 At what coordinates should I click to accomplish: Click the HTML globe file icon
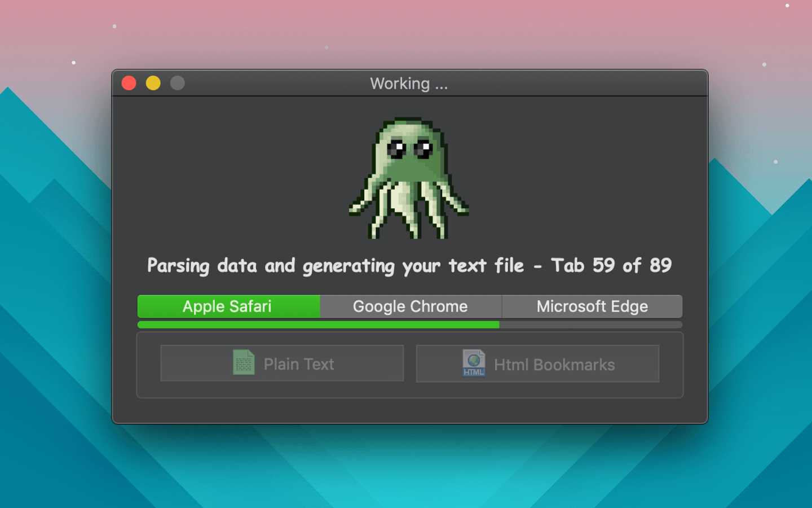coord(474,363)
